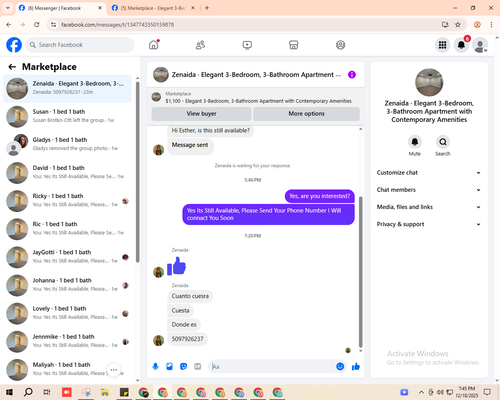
Task: Open Ricky 1 bed 1 bath chat
Action: 68,201
